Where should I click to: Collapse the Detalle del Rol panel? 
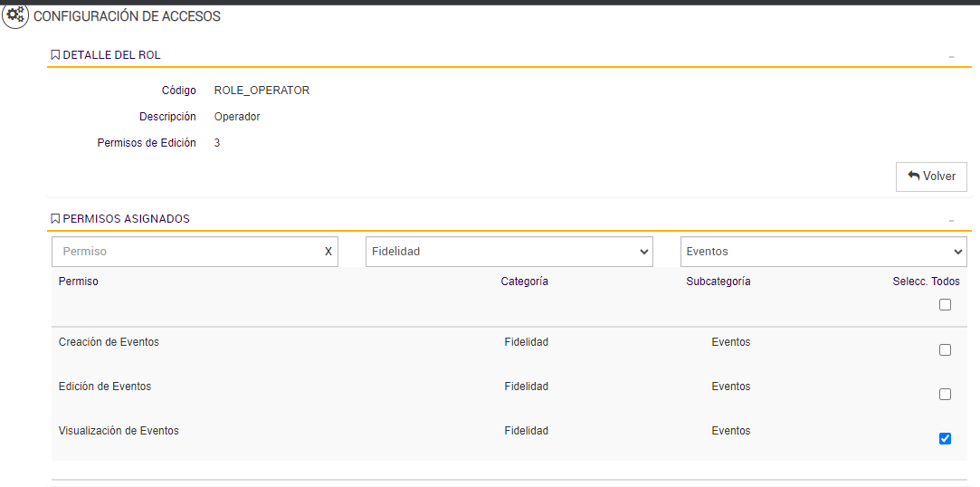tap(951, 56)
